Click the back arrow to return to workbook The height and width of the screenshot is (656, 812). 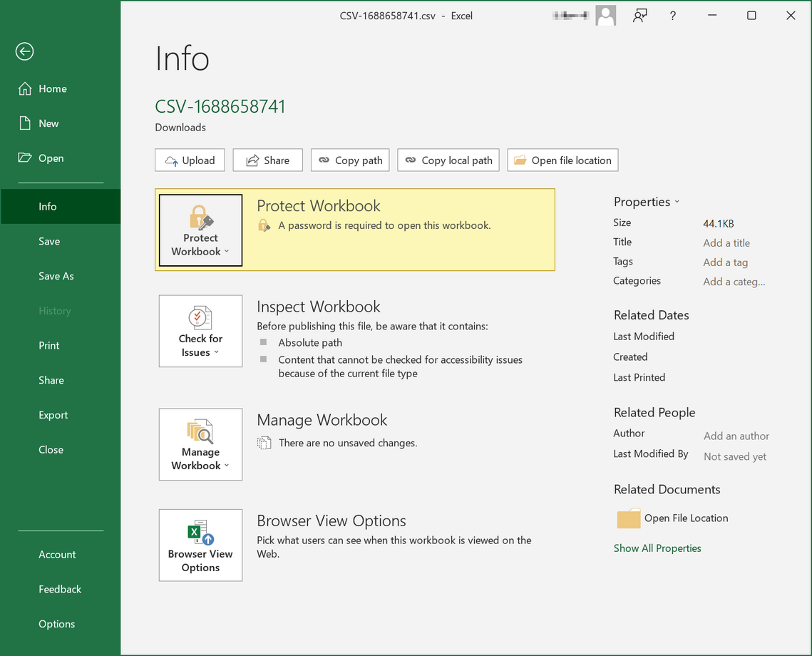(24, 51)
